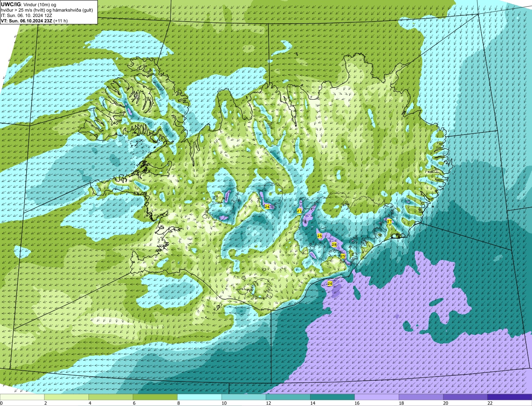
Task: Click the 2–4 m/s legend color swatch
Action: 66,397
